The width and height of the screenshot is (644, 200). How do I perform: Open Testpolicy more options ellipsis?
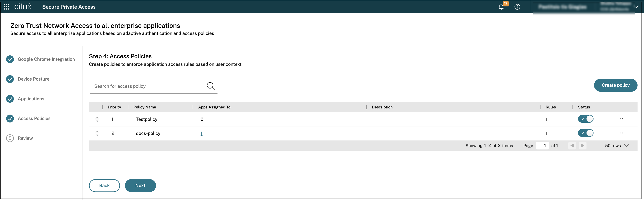pos(620,119)
